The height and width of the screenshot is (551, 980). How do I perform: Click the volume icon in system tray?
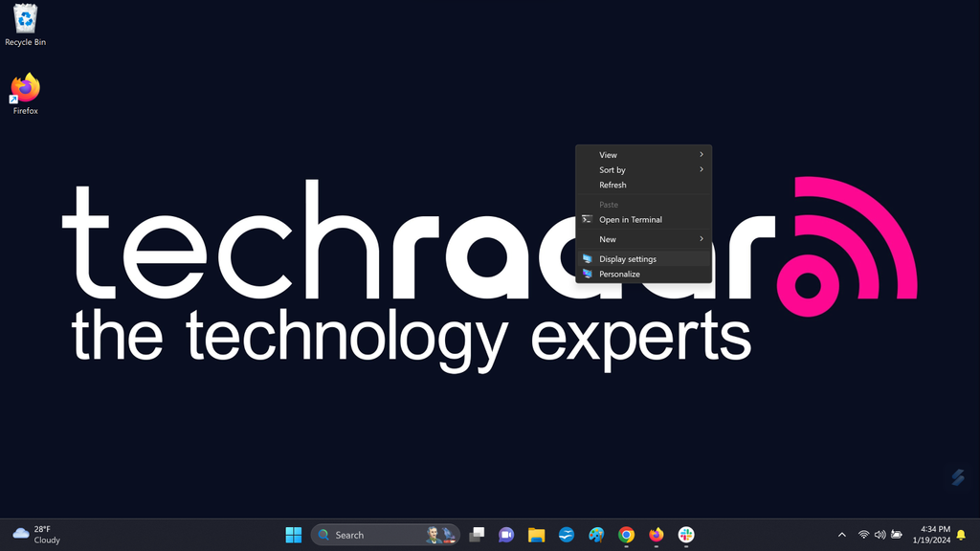pyautogui.click(x=880, y=534)
